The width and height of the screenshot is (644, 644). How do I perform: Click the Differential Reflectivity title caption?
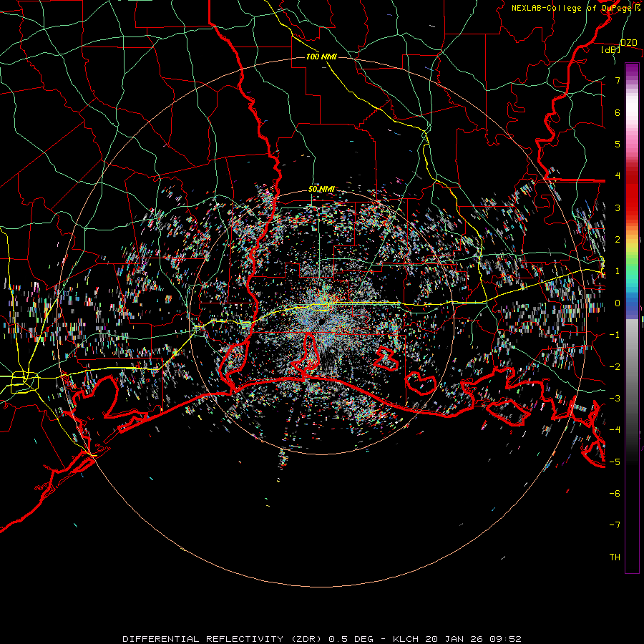pos(322,639)
